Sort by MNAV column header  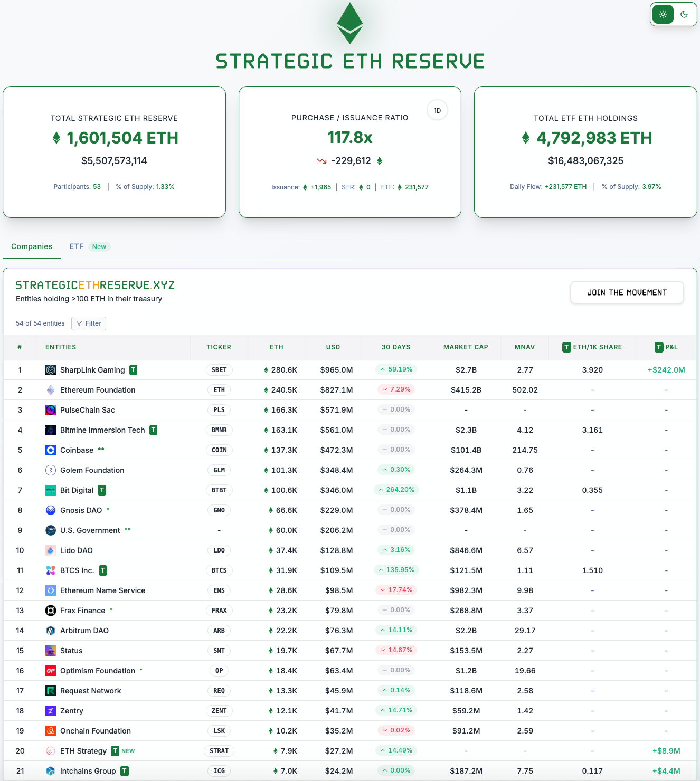(525, 347)
